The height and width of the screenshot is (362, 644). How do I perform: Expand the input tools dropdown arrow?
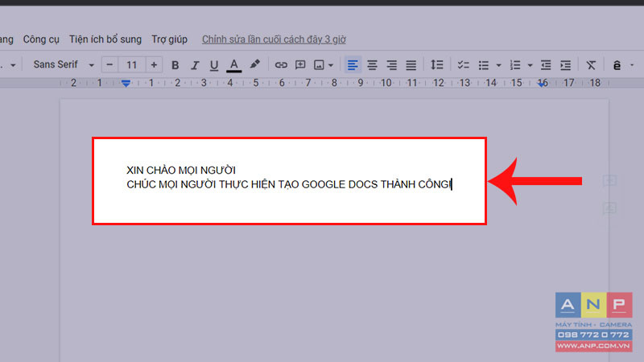coord(632,65)
